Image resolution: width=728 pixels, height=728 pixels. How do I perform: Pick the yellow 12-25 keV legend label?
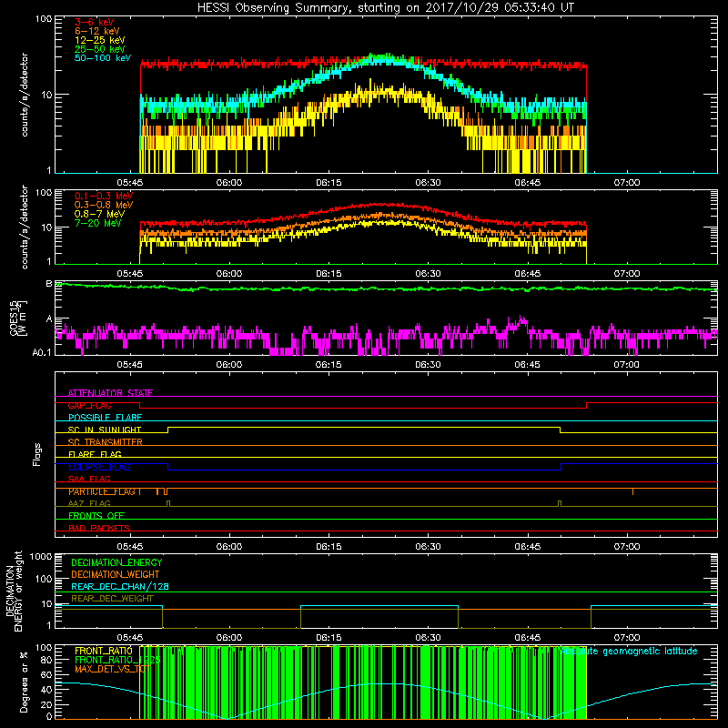point(99,40)
